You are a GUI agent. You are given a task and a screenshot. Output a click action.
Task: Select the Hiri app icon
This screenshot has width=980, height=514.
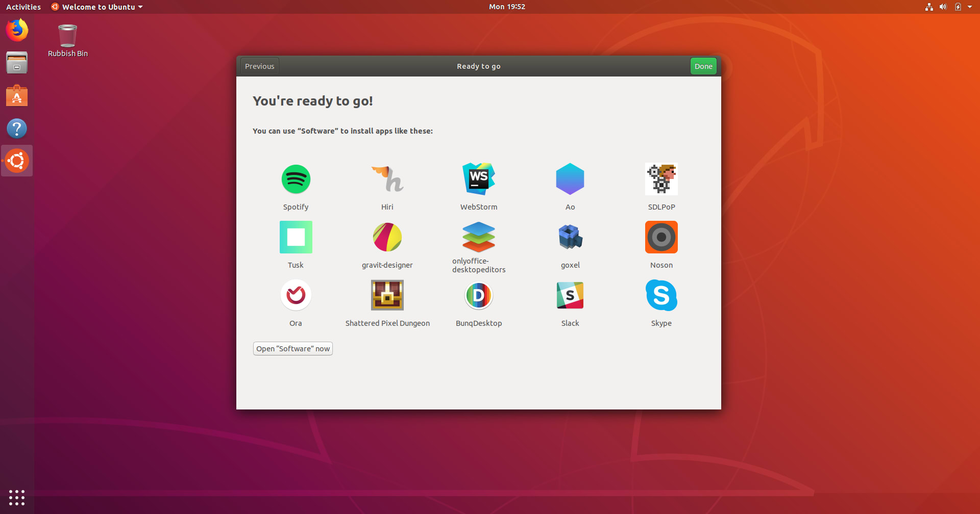(387, 179)
